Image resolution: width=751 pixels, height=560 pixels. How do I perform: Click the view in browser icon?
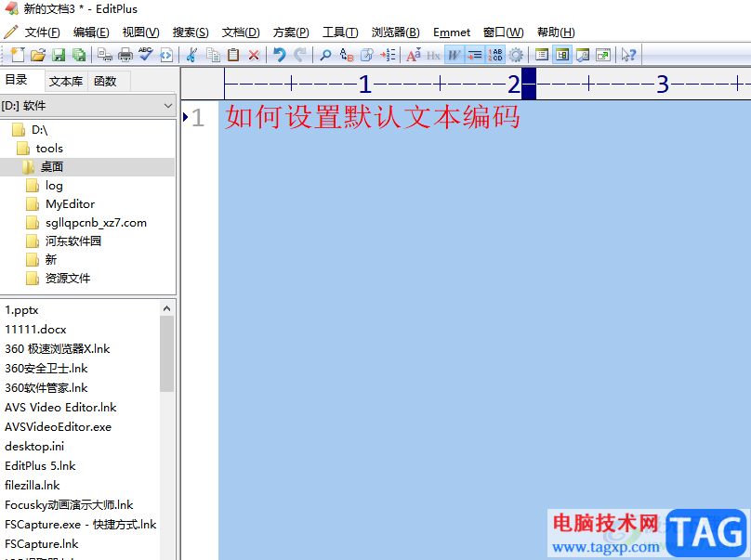166,55
